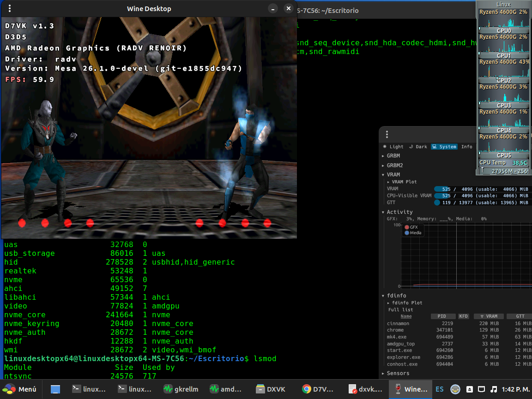
Task: Click the CPU-Visible VRAM usage bar
Action: (482, 196)
